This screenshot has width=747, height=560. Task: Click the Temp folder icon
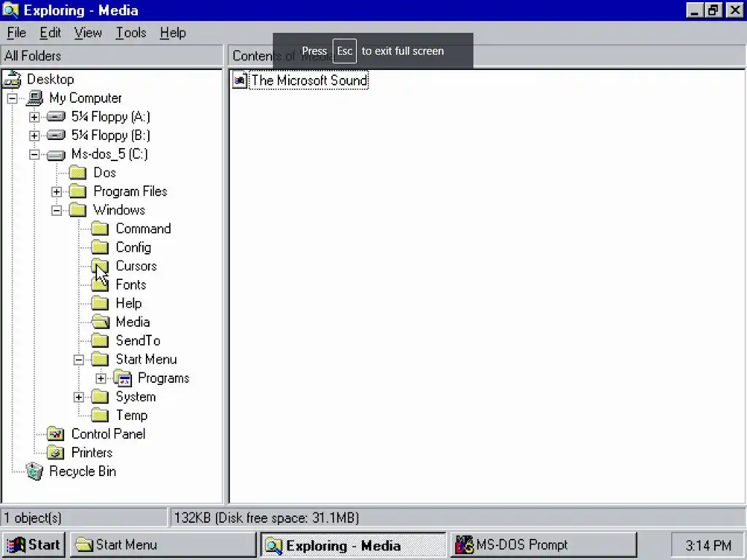point(100,415)
